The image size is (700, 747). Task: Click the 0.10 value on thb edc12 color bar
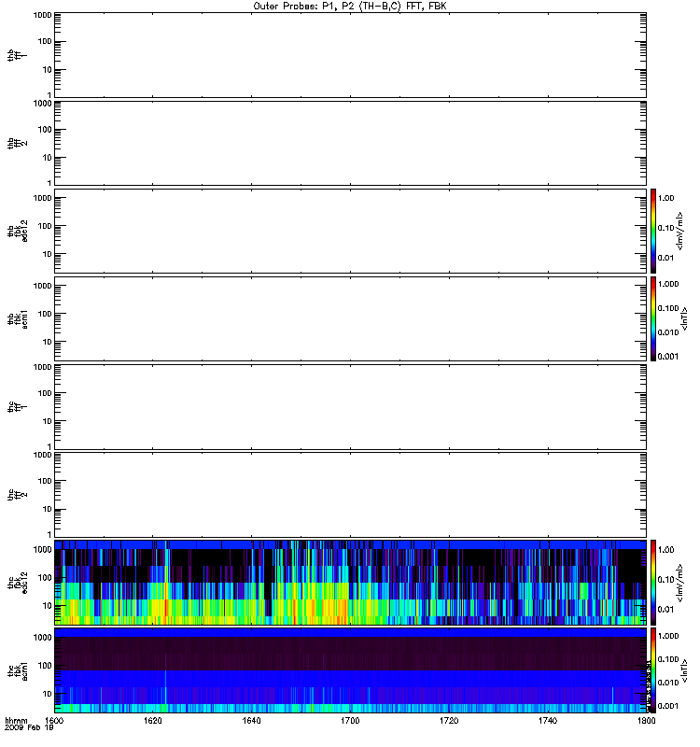click(x=665, y=228)
